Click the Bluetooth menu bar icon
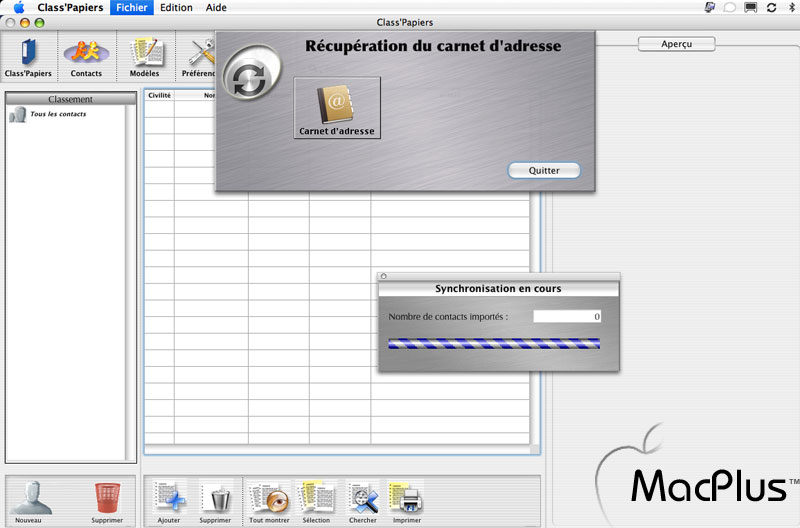This screenshot has height=528, width=800. [791, 7]
